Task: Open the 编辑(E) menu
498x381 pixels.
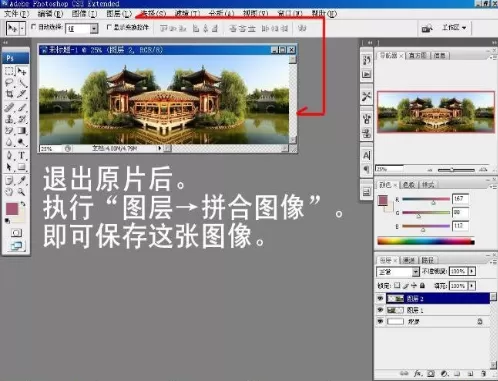Action: tap(50, 14)
